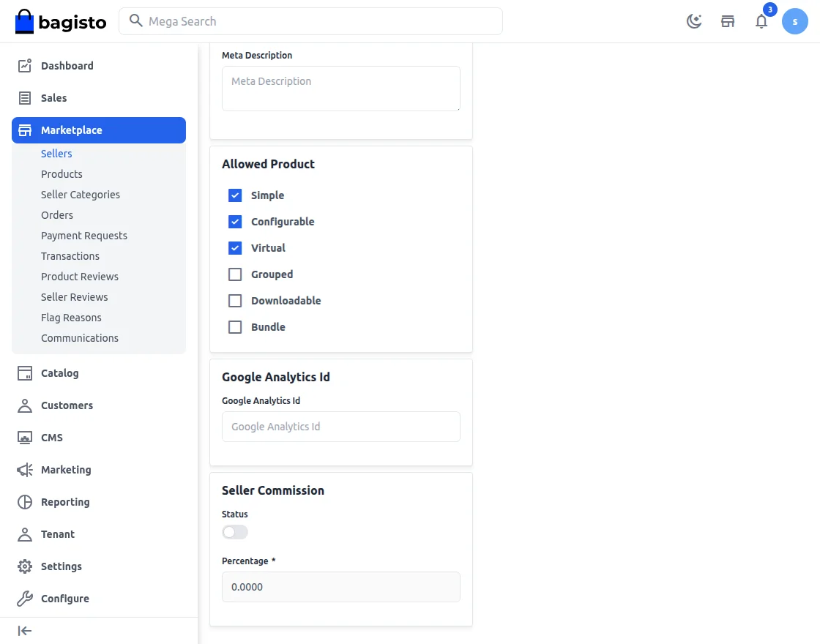Click the Google Analytics Id field
Viewport: 820px width, 644px height.
pos(340,427)
